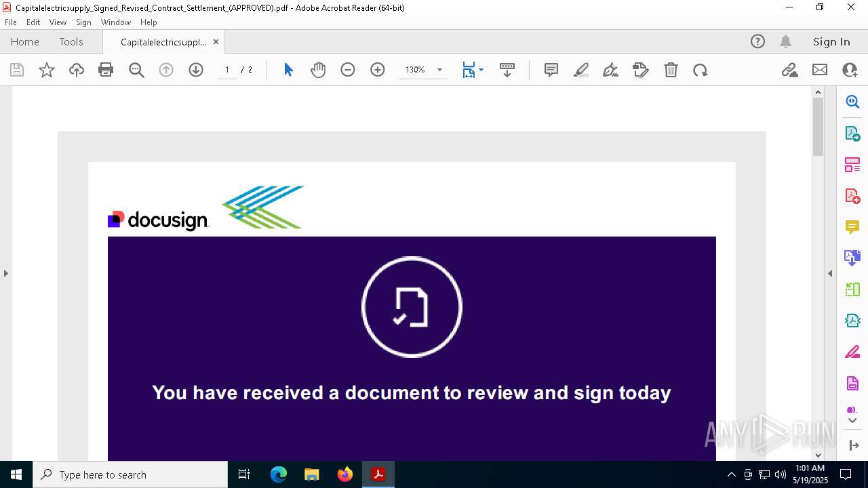The width and height of the screenshot is (868, 488).
Task: Open the teal Scan & OCR tool
Action: (x=852, y=321)
